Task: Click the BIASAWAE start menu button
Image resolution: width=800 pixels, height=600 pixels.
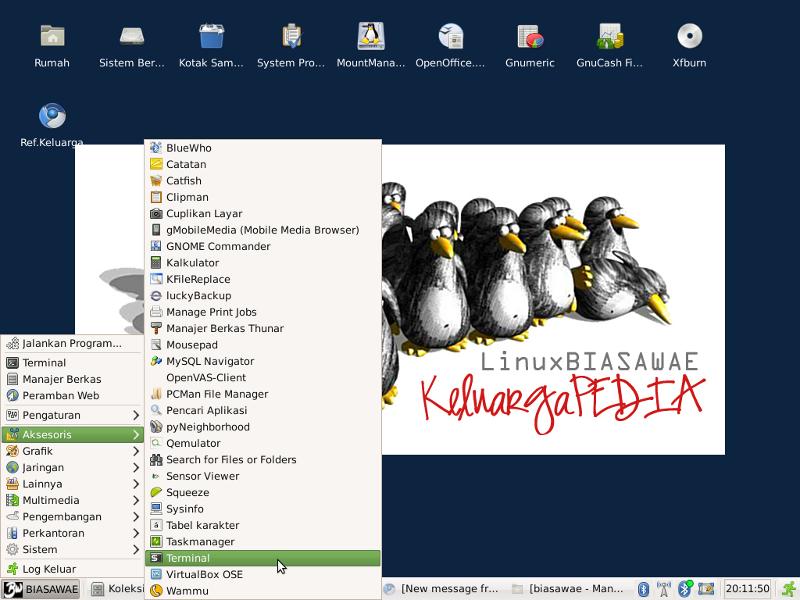Action: tap(41, 589)
